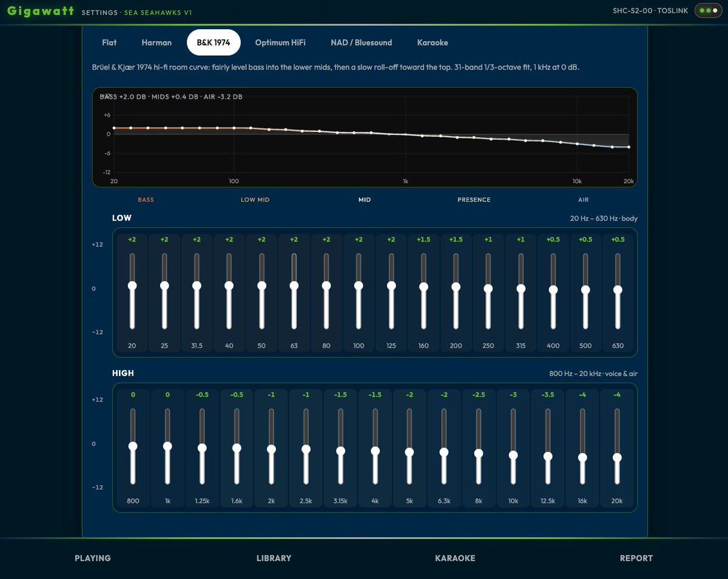Click the 800 Hz slider knob

coord(133,446)
